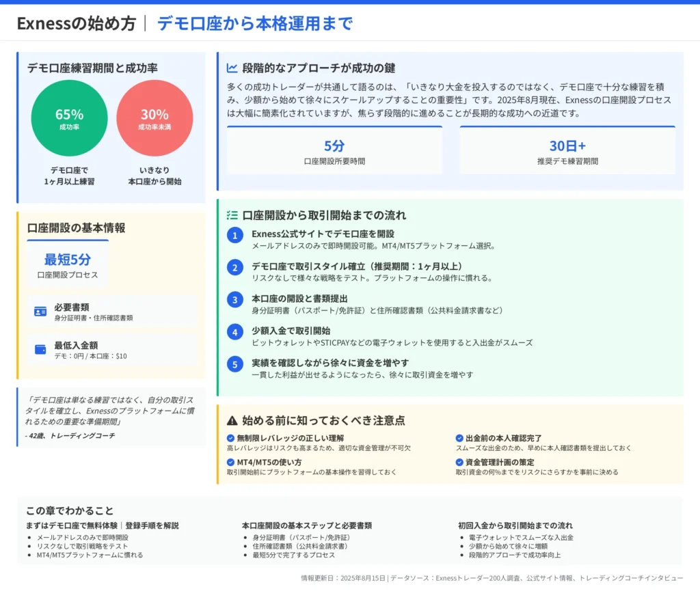Click label デモ口座で1ヶ月以上練習
This screenshot has height=591, width=700.
click(69, 176)
